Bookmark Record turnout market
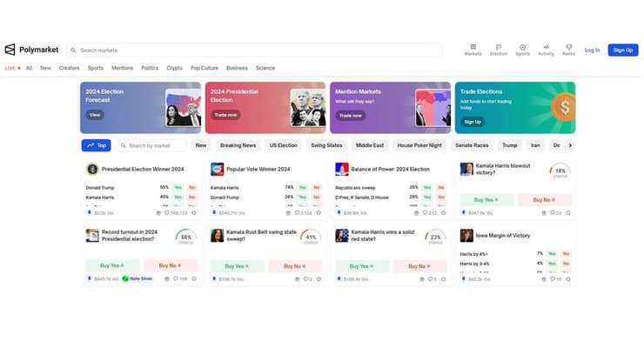Viewport: 644px width, 362px height. pyautogui.click(x=194, y=279)
